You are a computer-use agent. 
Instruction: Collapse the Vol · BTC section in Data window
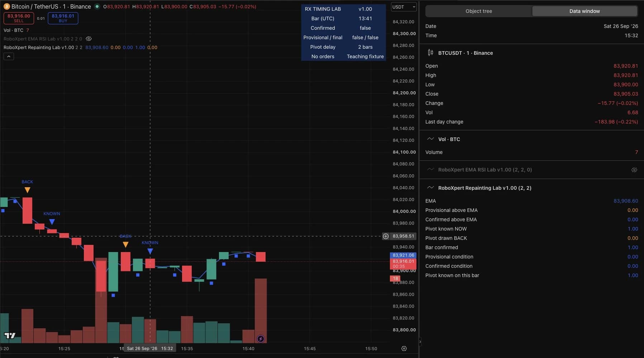[x=449, y=139]
